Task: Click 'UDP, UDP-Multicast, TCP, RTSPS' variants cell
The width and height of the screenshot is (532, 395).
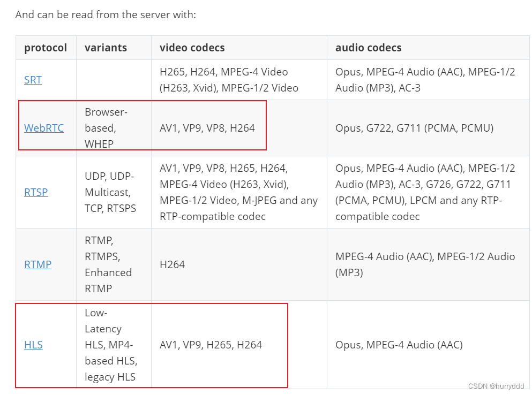Action: pyautogui.click(x=114, y=192)
